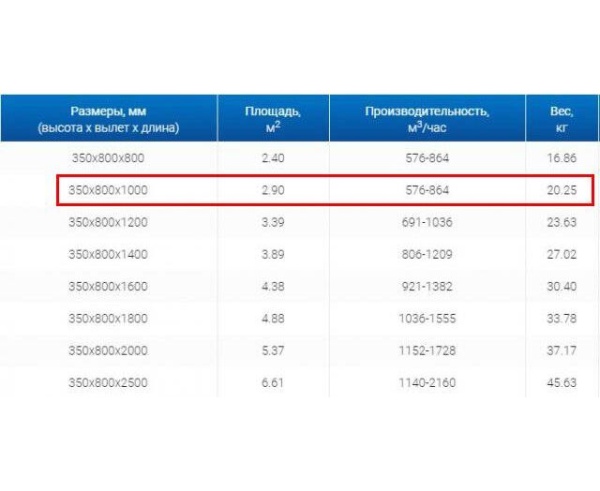Screen dimensions: 600x491
Task: Select cell '350x800x1600'
Action: (108, 287)
